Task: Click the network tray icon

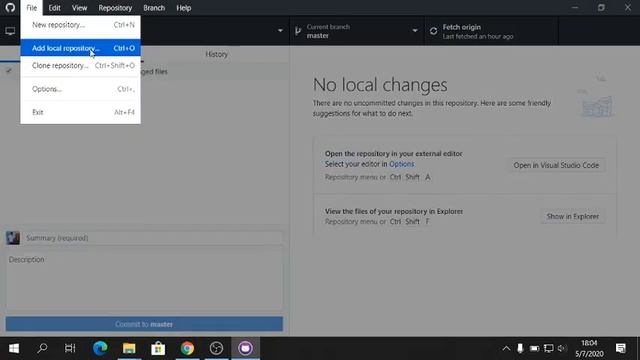Action: [x=549, y=348]
